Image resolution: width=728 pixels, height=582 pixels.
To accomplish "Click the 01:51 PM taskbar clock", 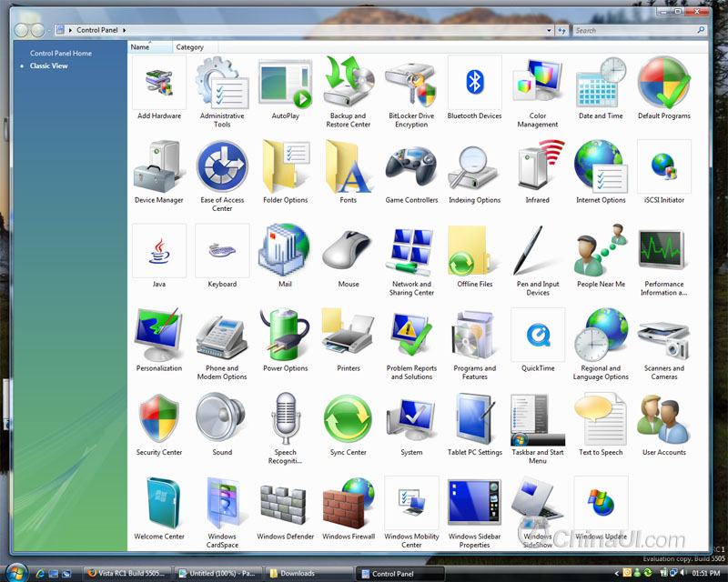I will (705, 574).
